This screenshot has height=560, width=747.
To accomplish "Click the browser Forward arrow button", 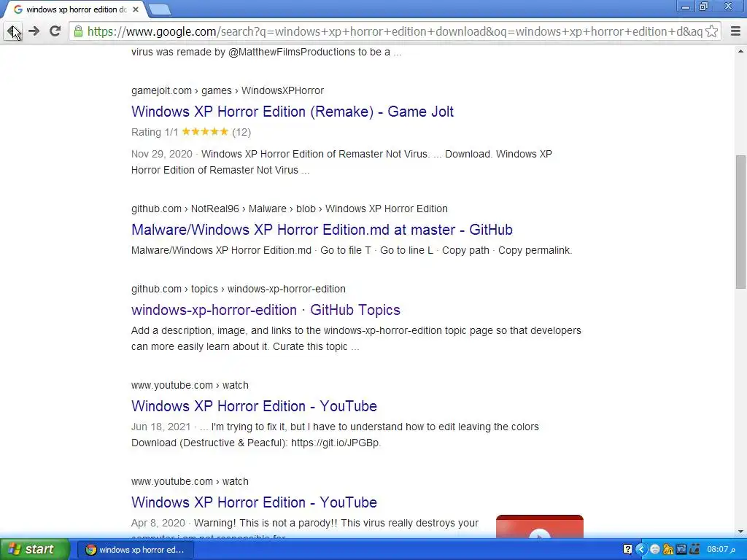I will pyautogui.click(x=34, y=31).
